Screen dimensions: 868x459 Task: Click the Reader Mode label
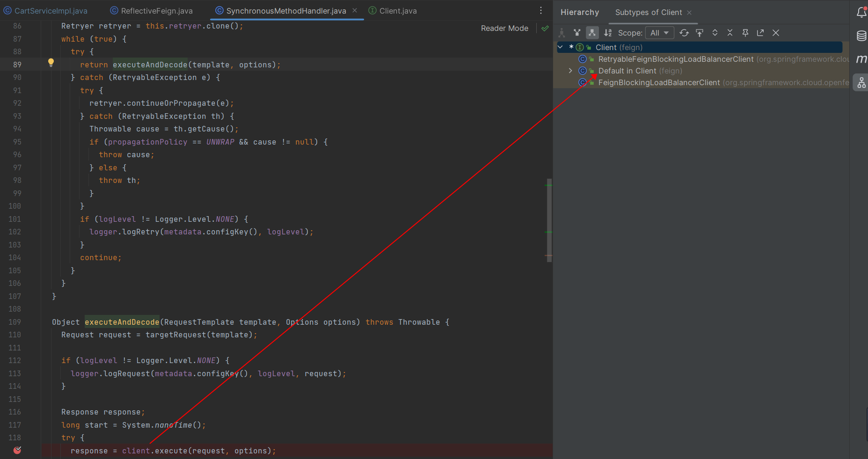(504, 29)
